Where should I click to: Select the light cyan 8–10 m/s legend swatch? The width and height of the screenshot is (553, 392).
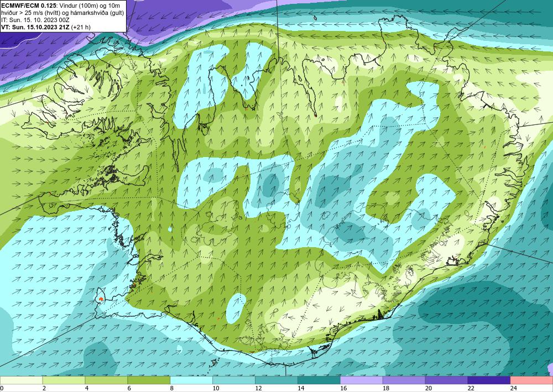coord(191,380)
